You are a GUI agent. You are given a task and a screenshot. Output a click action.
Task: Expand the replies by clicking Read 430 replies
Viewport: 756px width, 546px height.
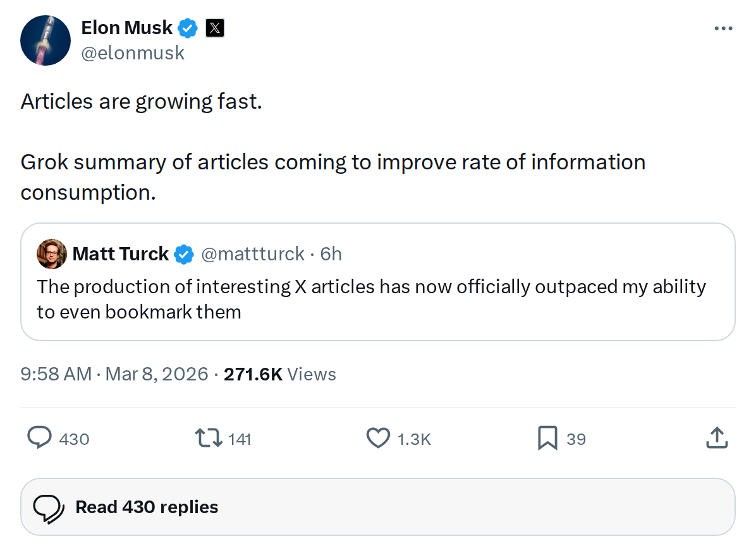coord(147,506)
